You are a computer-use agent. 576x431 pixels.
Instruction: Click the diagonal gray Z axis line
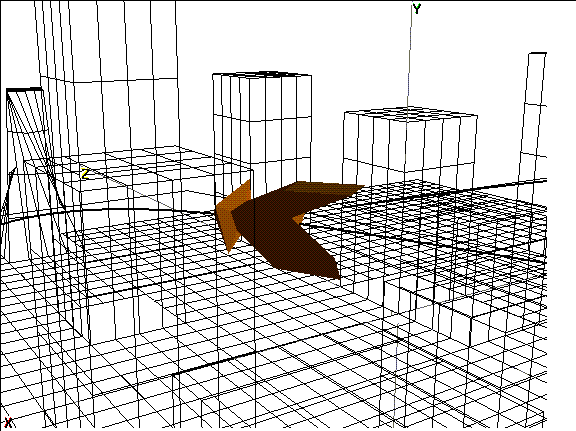click(147, 195)
